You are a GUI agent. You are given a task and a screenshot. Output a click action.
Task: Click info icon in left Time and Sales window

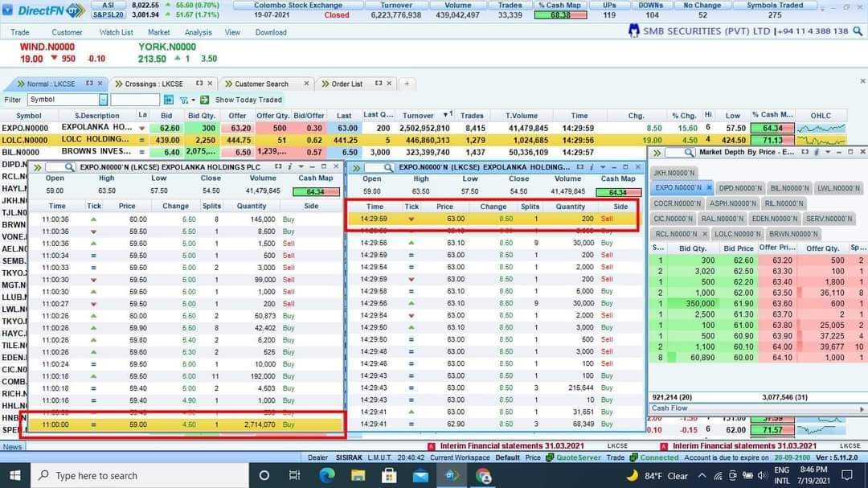click(289, 166)
